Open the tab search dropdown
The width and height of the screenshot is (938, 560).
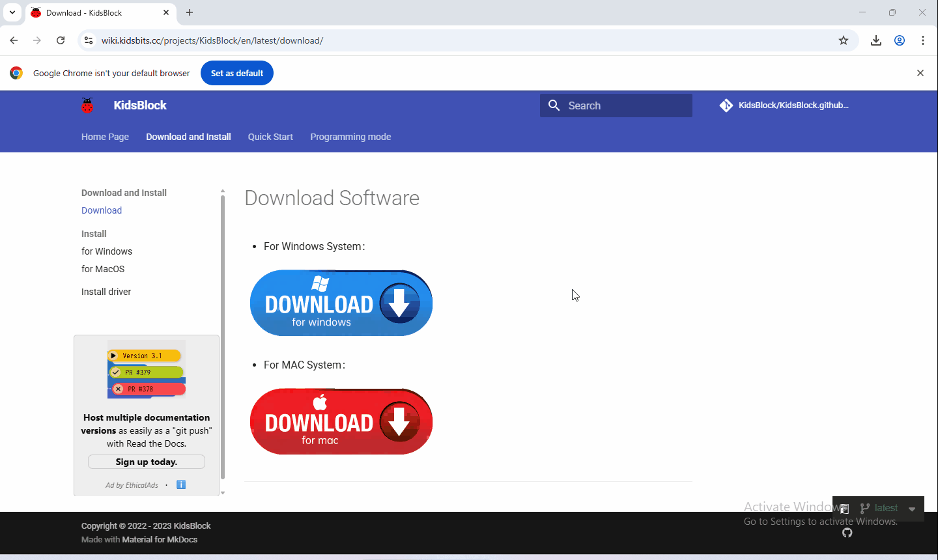pos(12,12)
